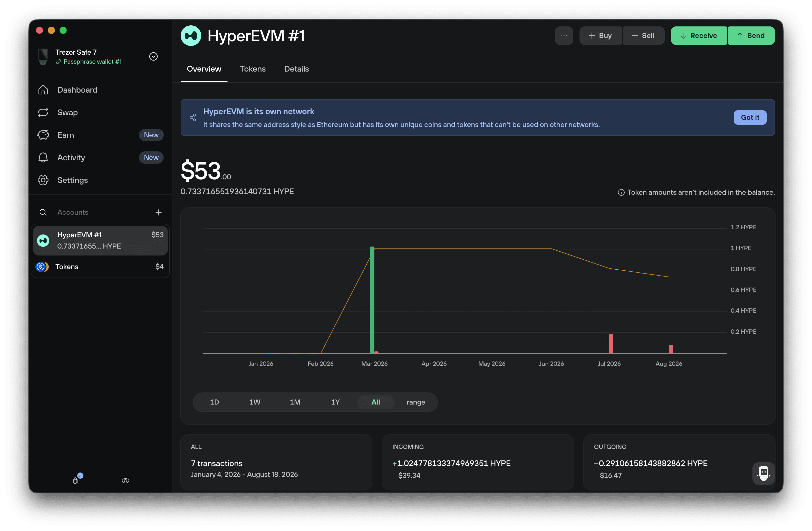
Task: Click the incoming +1.024778133374969351 HYPE amount
Action: tap(451, 463)
